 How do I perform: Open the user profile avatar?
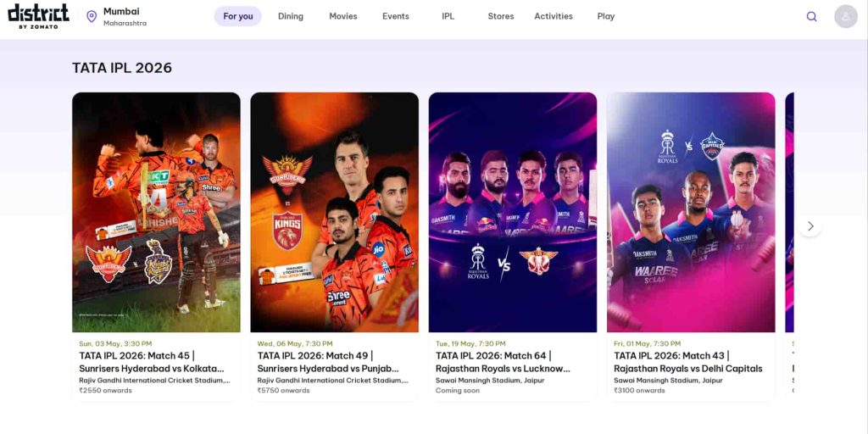pos(846,17)
